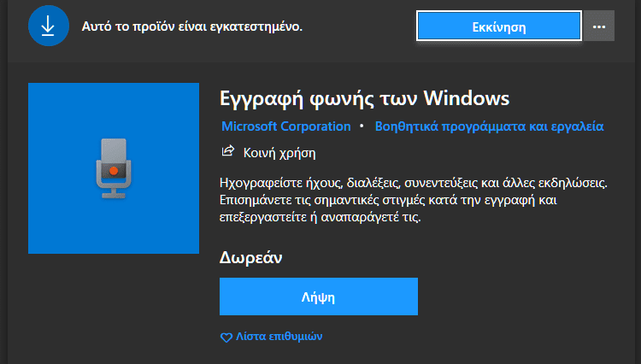Viewport: 641px width, 364px height.
Task: Click the heart wishlist icon
Action: click(x=226, y=338)
